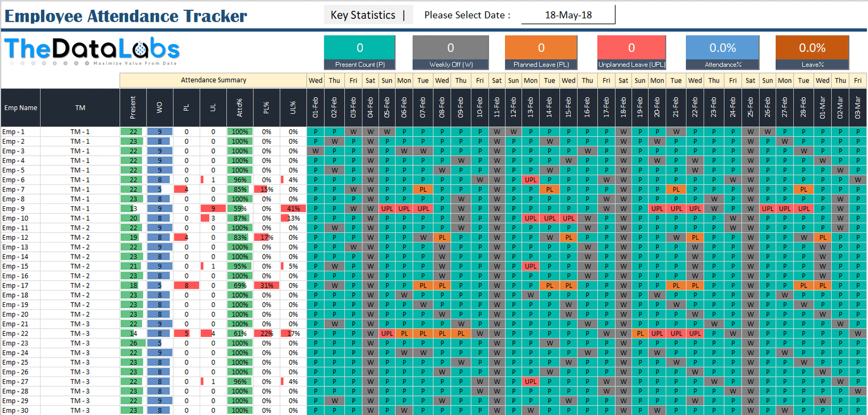Screen dimensions: 868x415
Task: Click the TheDataLabs logo
Action: pyautogui.click(x=92, y=51)
